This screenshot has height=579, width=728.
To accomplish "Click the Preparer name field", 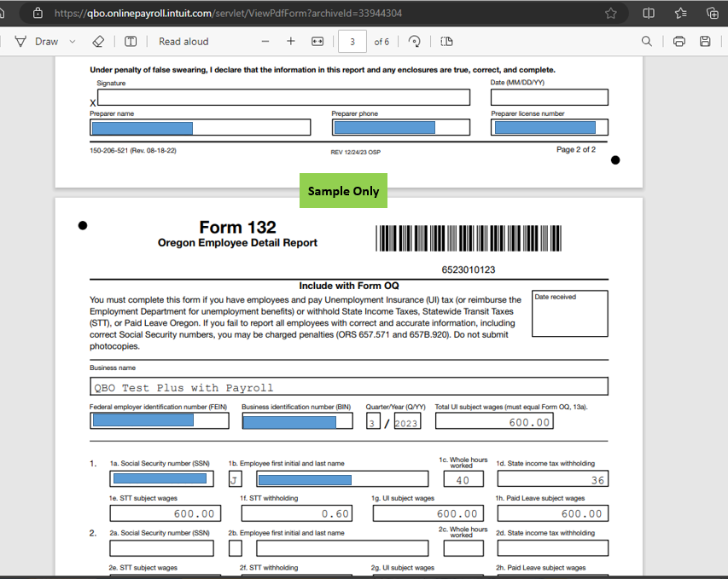I will pyautogui.click(x=200, y=128).
